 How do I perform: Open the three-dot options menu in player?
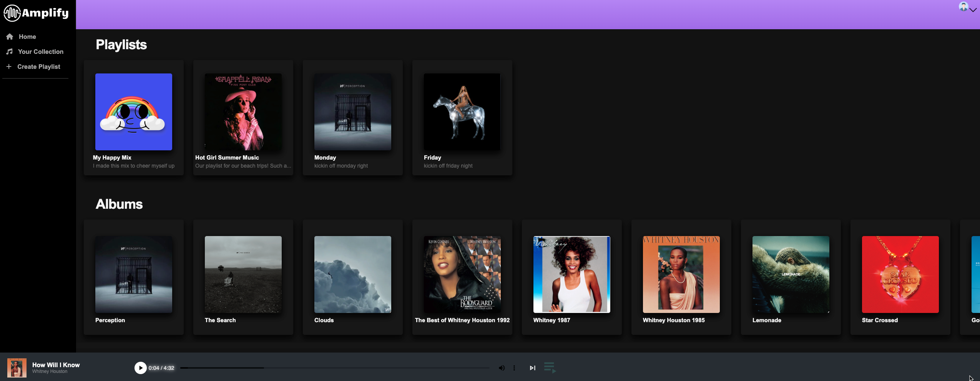click(x=515, y=368)
